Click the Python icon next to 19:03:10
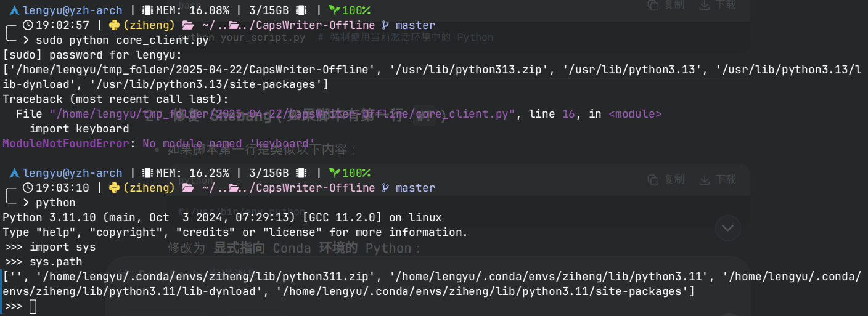 click(x=114, y=188)
